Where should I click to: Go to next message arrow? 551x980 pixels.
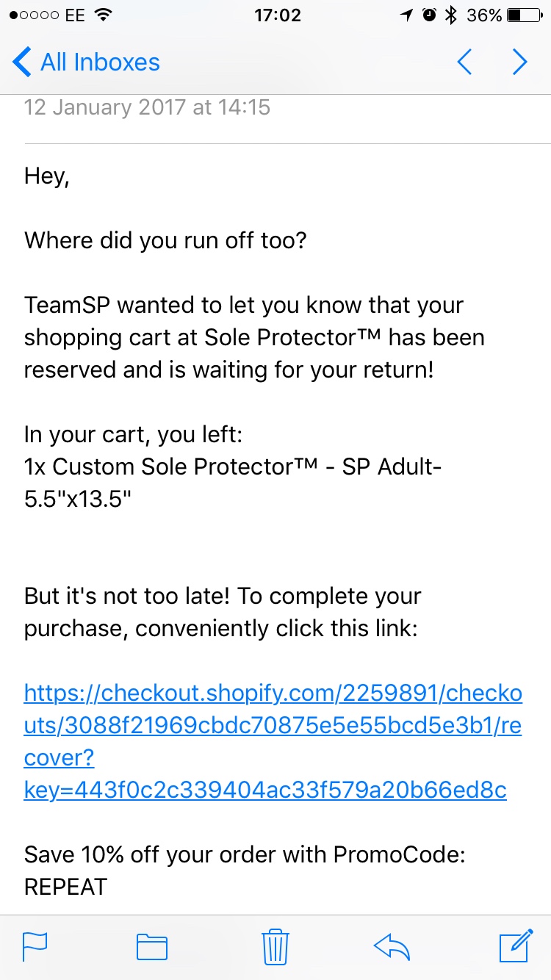click(x=520, y=62)
